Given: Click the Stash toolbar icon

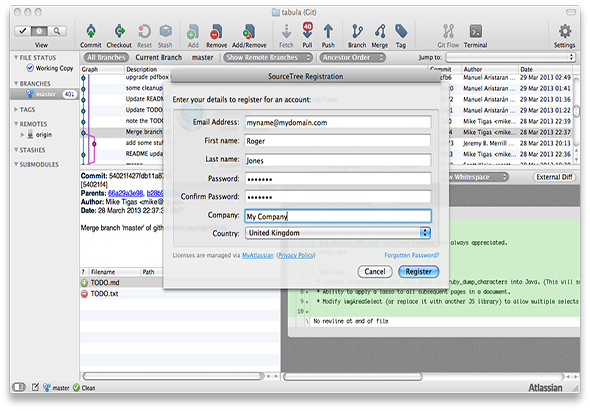Looking at the screenshot, I should point(165,32).
